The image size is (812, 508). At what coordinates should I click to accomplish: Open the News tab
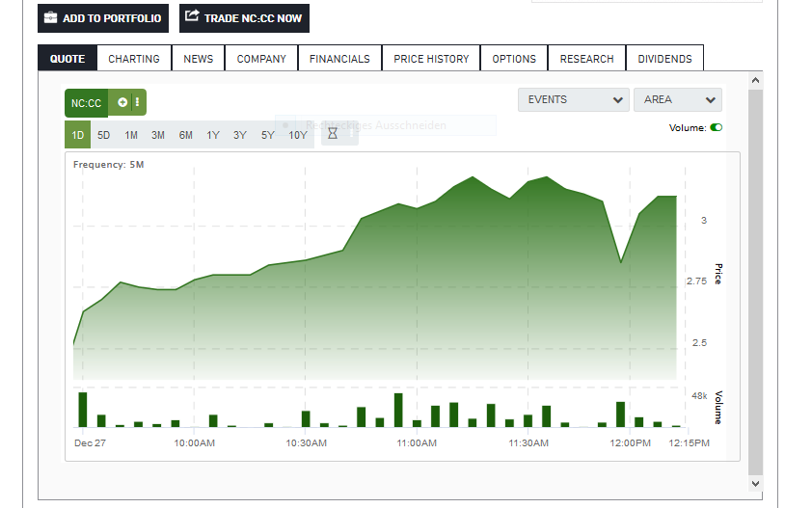199,59
